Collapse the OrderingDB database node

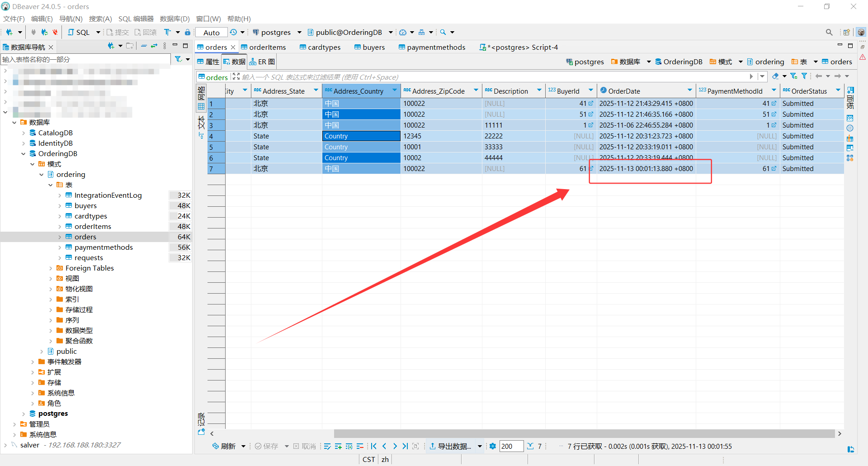[x=24, y=154]
